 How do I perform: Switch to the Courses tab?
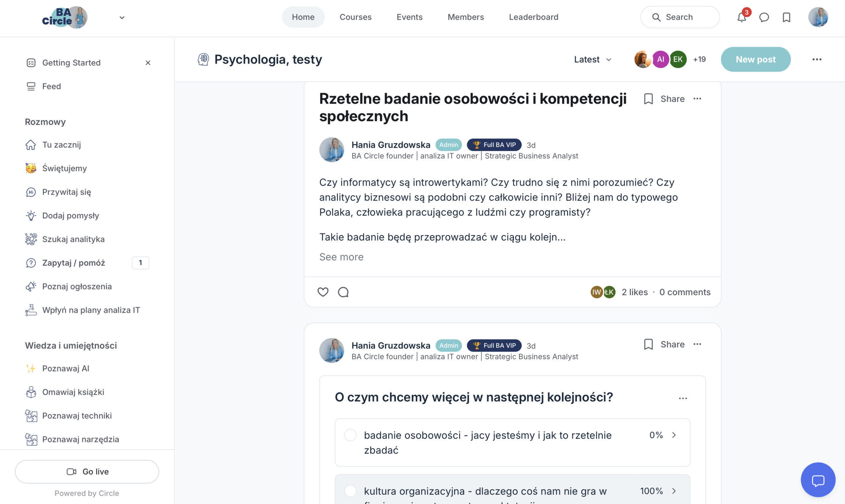coord(355,17)
